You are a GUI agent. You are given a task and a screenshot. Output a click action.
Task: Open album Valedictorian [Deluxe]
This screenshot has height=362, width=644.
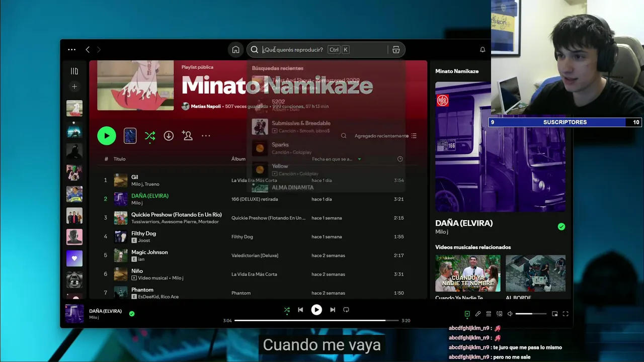pyautogui.click(x=255, y=255)
